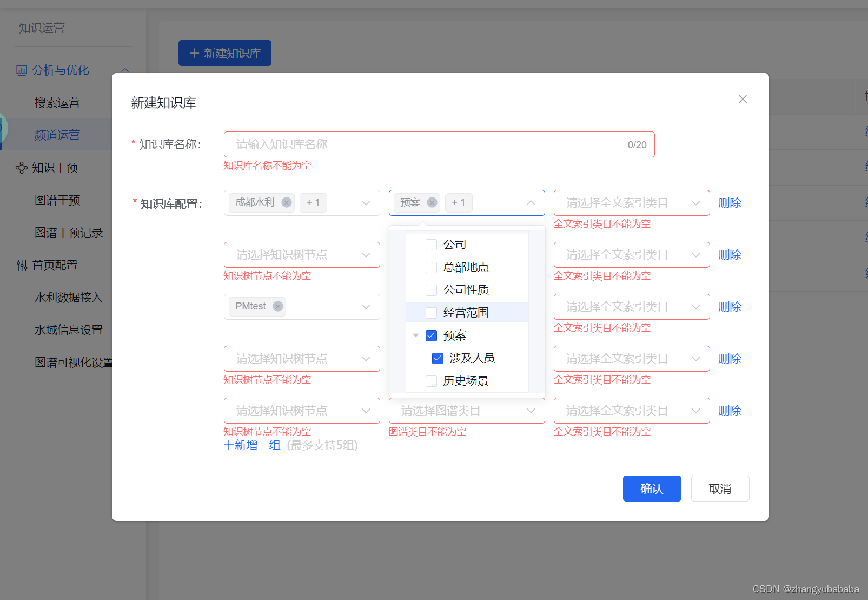Click the 确认 button
868x600 pixels.
click(652, 489)
